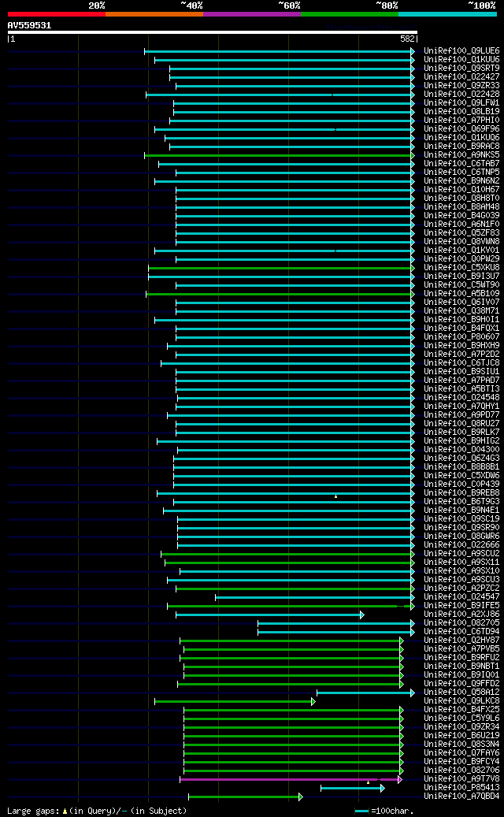Viewport: 504px width, 817px height.
Task: Click the purple ~60% identity legend segment
Action: [252, 14]
